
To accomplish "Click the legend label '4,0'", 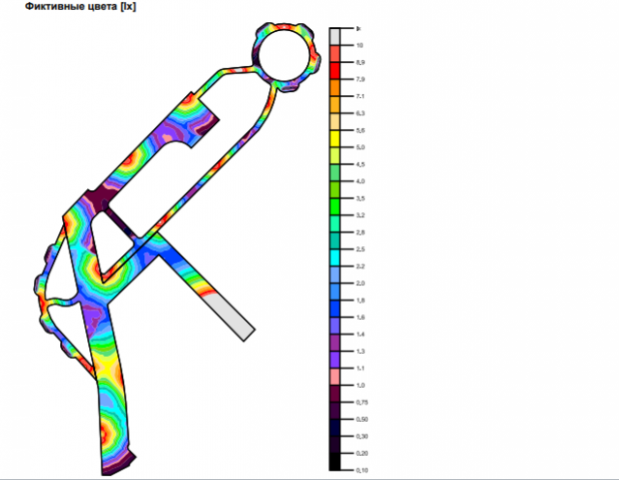I will click(x=360, y=181).
